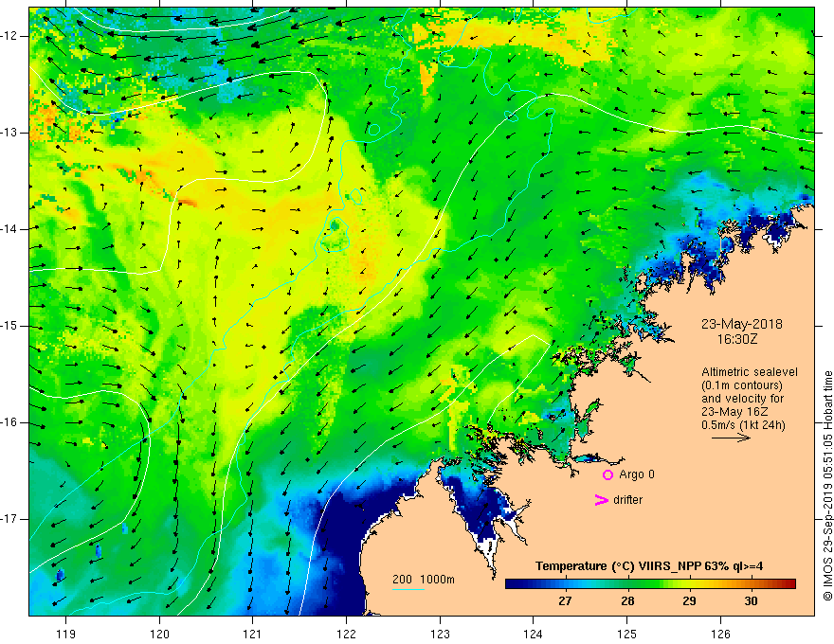This screenshot has height=644, width=834.
Task: Click latitude axis label -17
Action: coord(9,519)
